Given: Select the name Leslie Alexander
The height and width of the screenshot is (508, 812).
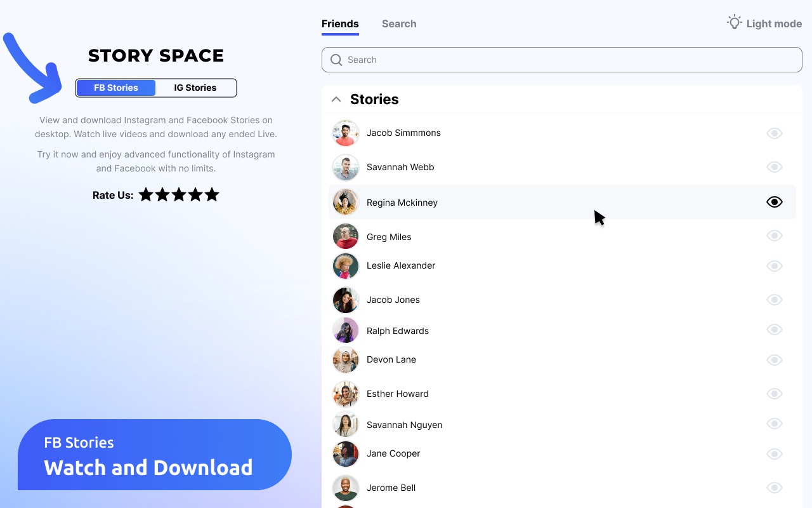Looking at the screenshot, I should [401, 265].
